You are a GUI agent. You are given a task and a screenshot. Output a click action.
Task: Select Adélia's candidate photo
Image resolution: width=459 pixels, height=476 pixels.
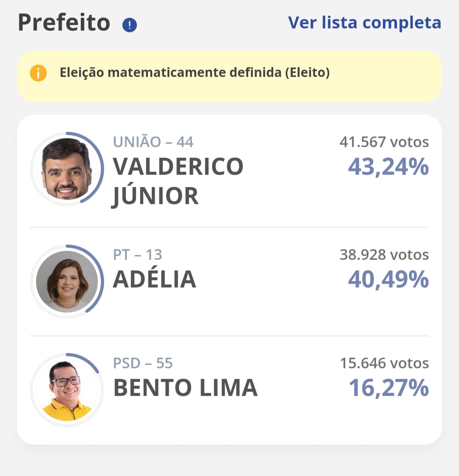67,282
